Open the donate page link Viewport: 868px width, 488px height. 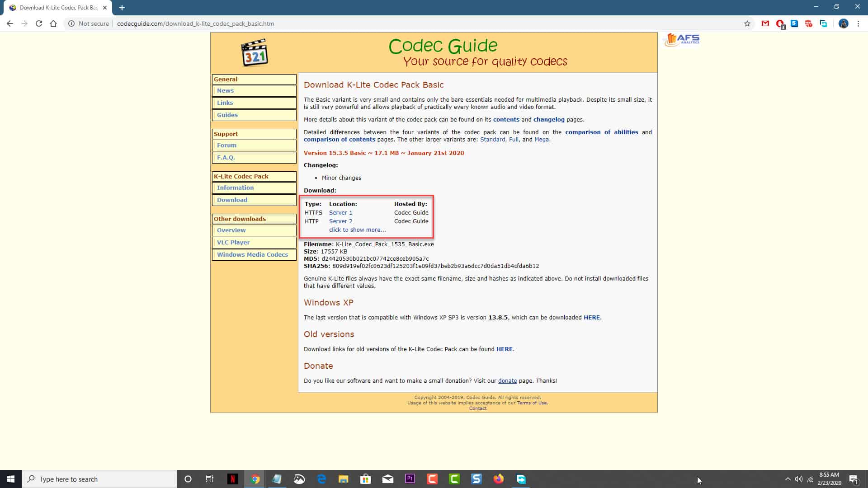(x=507, y=380)
